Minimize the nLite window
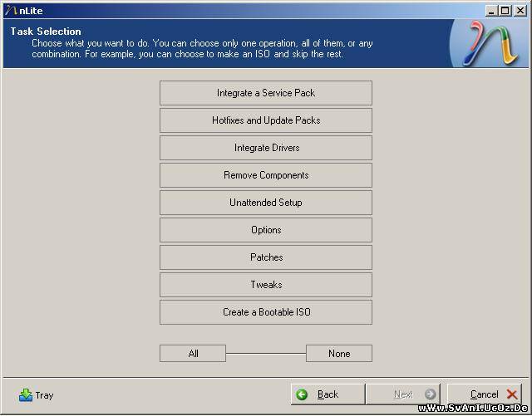Screen dimensions: 532x416 pos(491,10)
